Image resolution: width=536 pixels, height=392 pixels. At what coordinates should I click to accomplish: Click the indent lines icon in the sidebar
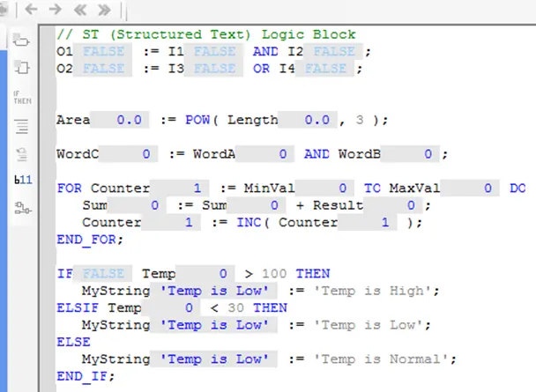pyautogui.click(x=21, y=126)
